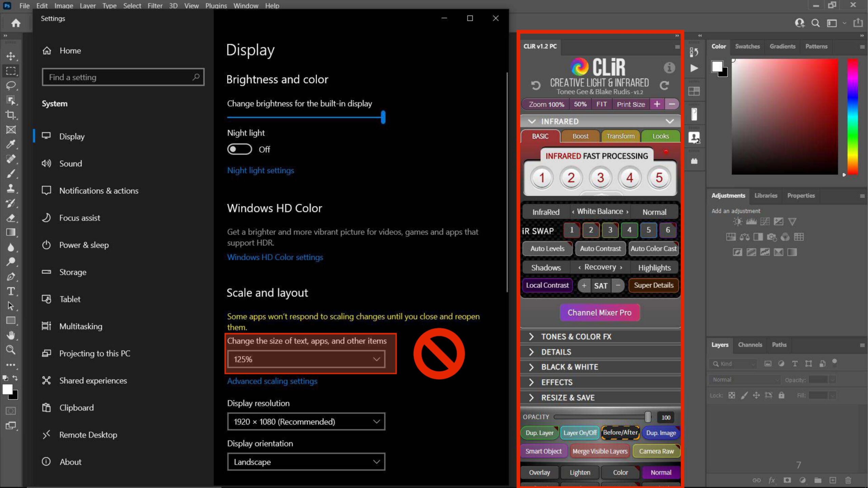Click the Camera Raw button
The image size is (868, 488).
656,451
